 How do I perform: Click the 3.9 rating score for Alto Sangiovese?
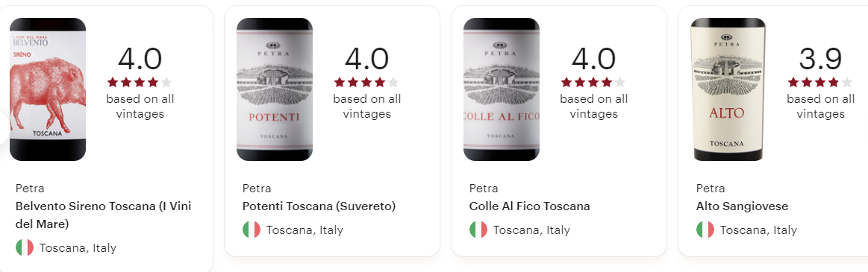(x=820, y=59)
